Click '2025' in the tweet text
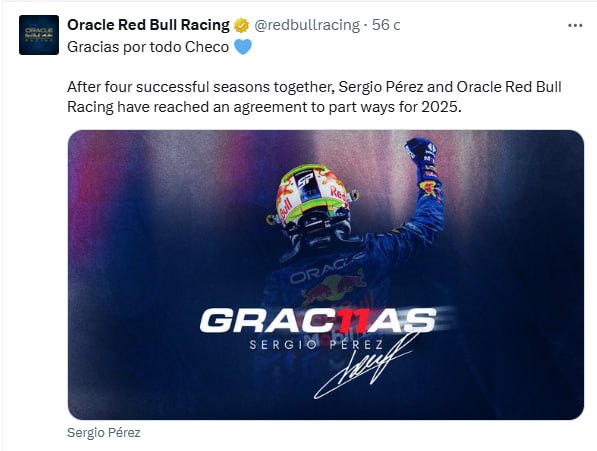This screenshot has height=451, width=597. (439, 107)
